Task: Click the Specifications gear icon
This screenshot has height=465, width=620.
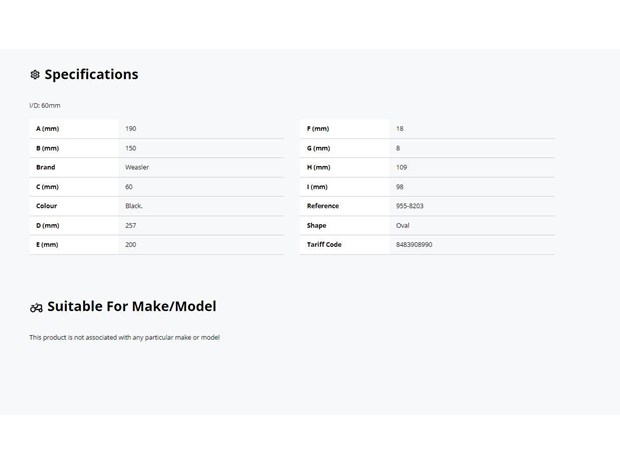Action: pyautogui.click(x=35, y=74)
